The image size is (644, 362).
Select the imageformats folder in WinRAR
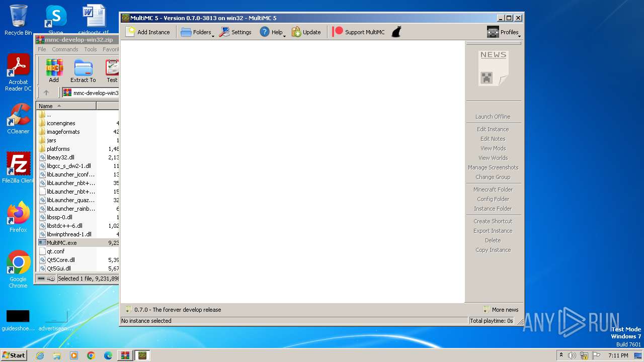click(x=63, y=132)
